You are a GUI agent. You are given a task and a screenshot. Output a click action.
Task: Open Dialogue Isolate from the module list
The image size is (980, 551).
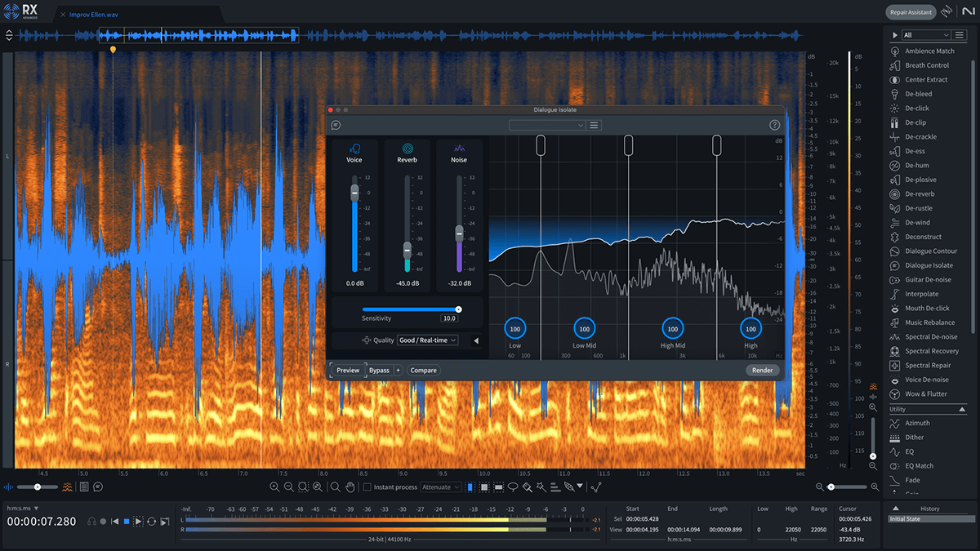[x=921, y=265]
